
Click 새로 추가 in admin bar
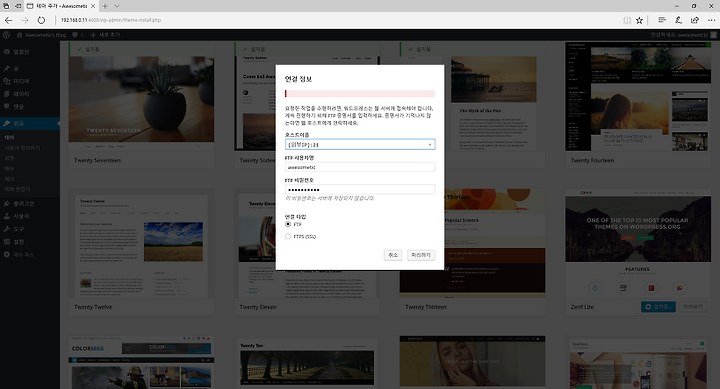pyautogui.click(x=105, y=35)
